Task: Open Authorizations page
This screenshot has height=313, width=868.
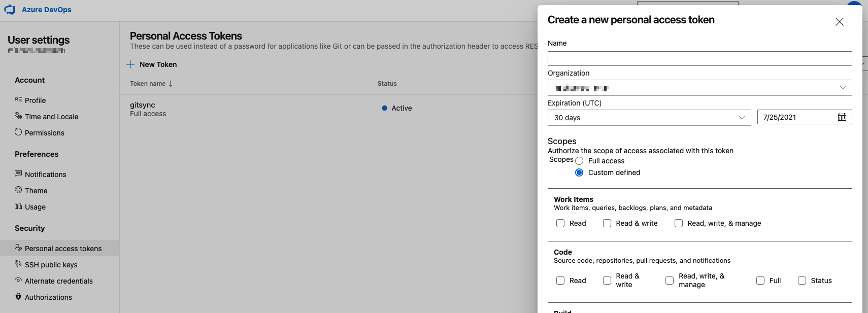Action: coord(48,297)
